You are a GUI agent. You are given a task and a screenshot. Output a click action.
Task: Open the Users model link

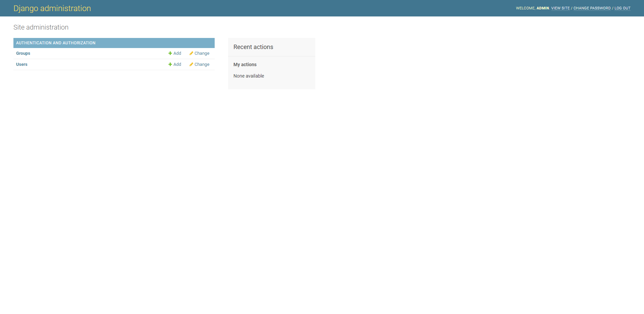point(22,64)
